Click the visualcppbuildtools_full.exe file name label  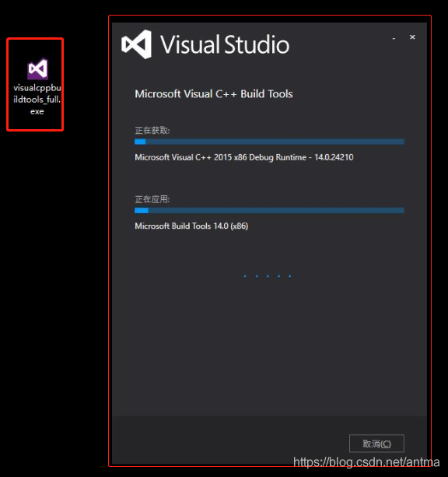[x=37, y=100]
